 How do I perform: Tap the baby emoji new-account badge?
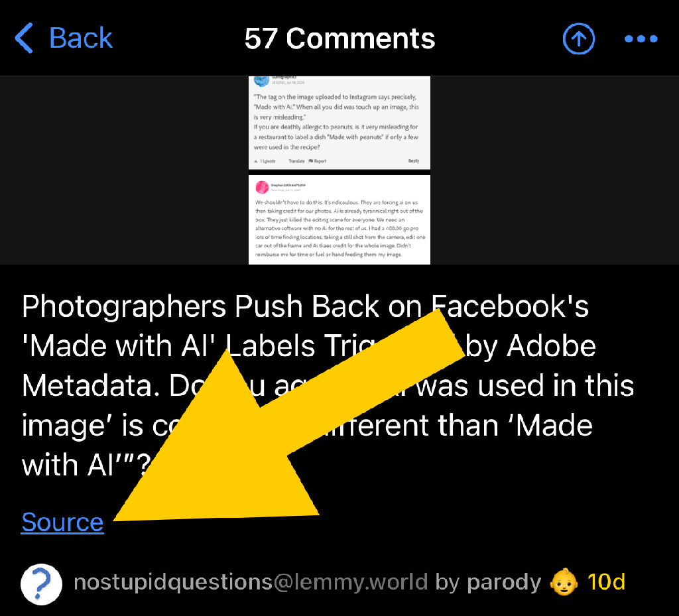(x=564, y=582)
